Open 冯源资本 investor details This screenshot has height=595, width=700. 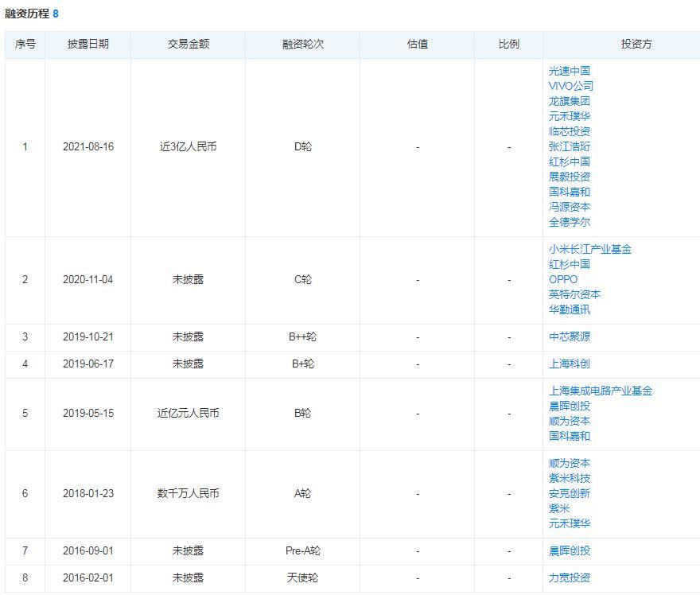(x=569, y=207)
